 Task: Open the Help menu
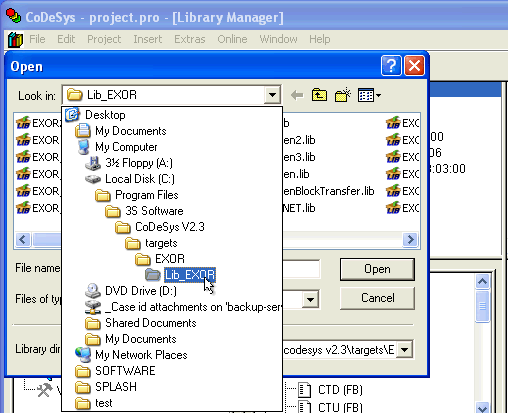(320, 39)
